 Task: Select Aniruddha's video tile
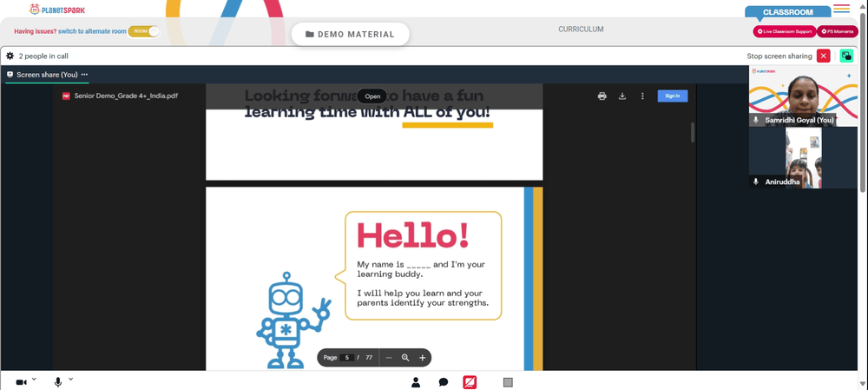click(x=803, y=158)
